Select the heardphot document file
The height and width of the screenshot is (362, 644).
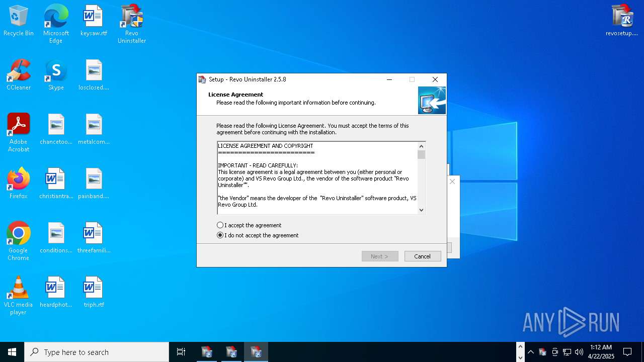[56, 293]
